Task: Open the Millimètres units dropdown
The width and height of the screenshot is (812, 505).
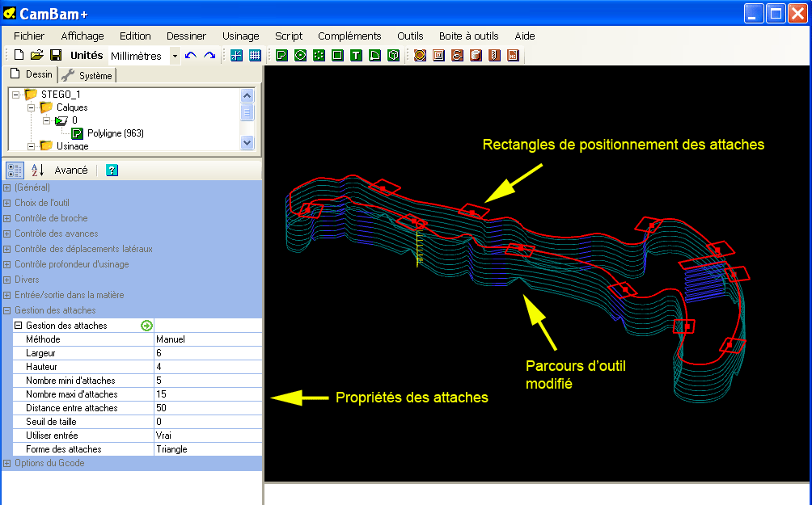Action: pyautogui.click(x=175, y=56)
